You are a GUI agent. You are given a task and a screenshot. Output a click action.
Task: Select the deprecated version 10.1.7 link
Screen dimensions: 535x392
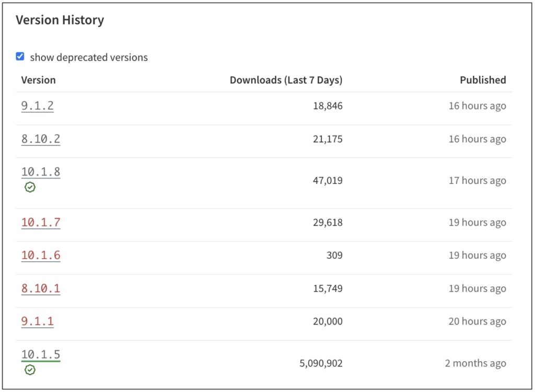coord(40,222)
